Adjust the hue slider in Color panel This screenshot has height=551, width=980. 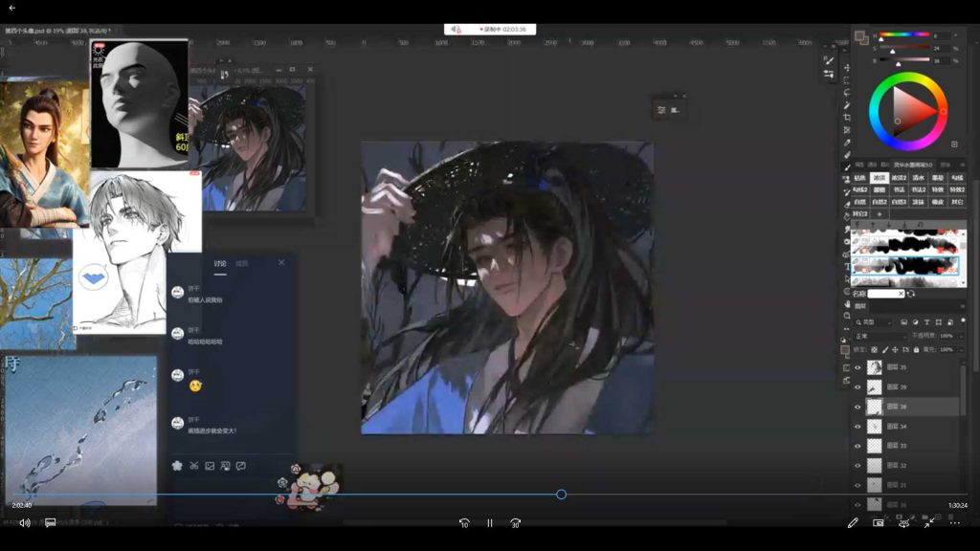click(904, 35)
